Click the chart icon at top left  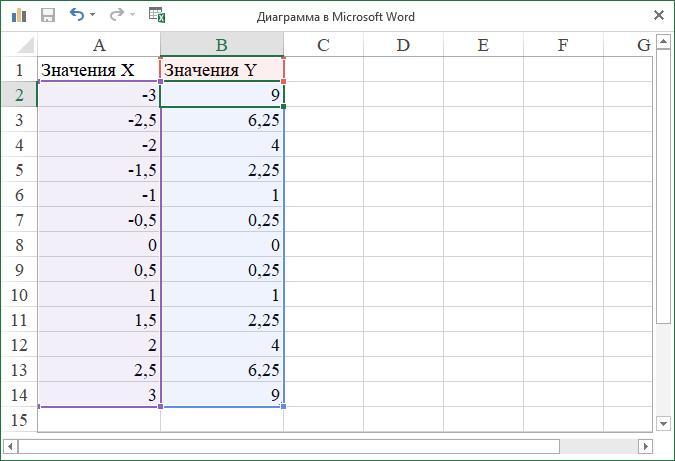pyautogui.click(x=19, y=16)
